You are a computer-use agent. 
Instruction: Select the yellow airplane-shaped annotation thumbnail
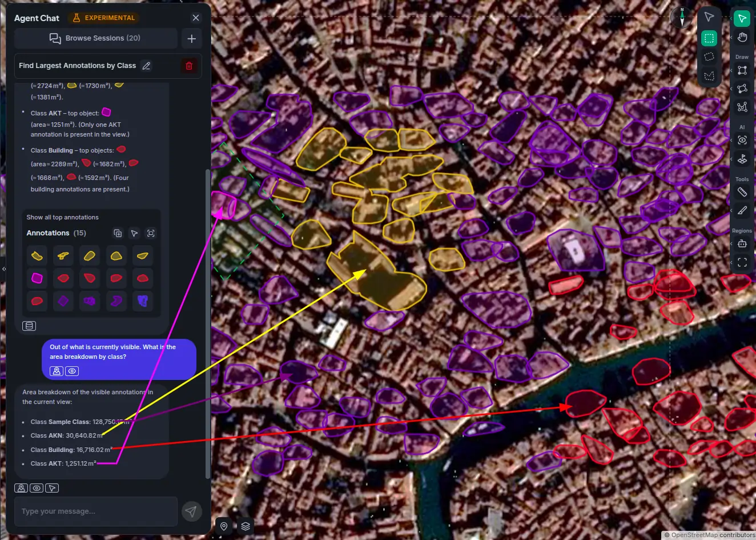tap(63, 255)
